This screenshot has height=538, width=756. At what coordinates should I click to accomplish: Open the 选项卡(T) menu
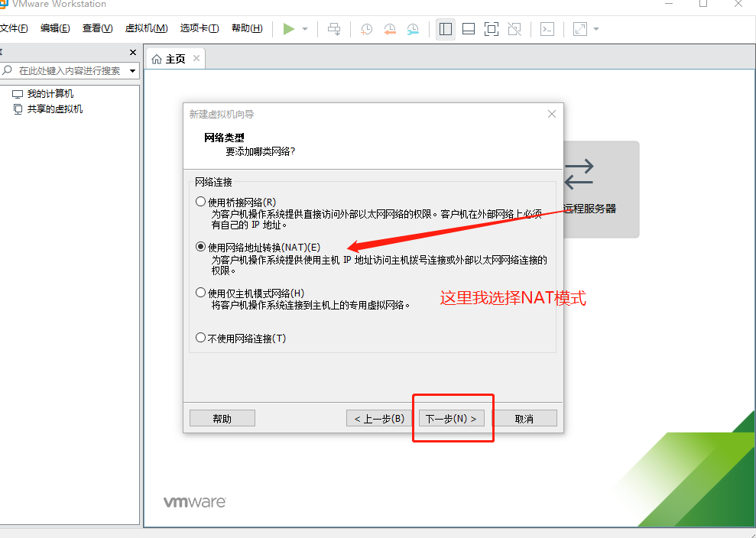click(199, 28)
